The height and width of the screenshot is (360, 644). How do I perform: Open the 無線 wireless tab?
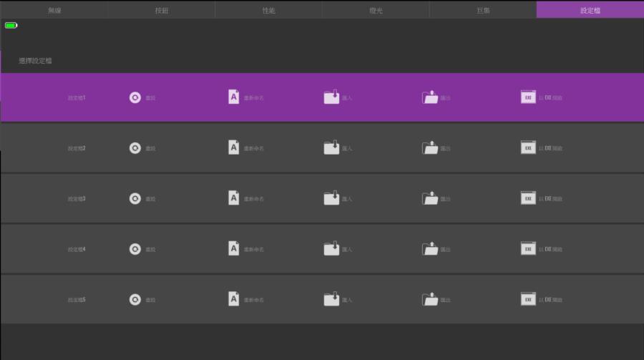pyautogui.click(x=54, y=10)
